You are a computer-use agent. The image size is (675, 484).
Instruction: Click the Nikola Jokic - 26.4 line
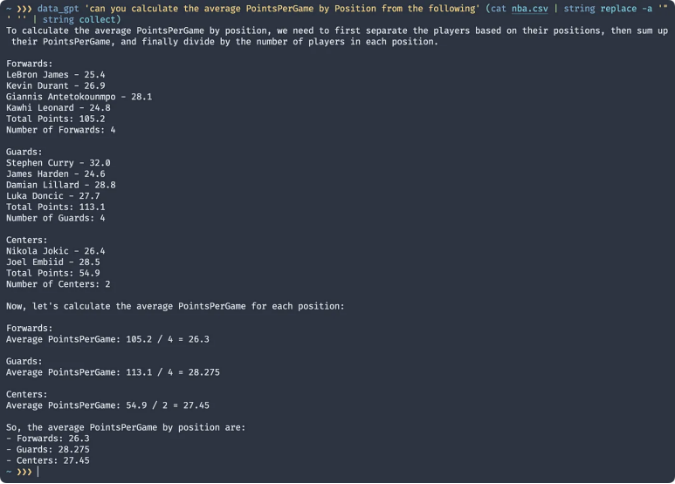click(x=55, y=250)
